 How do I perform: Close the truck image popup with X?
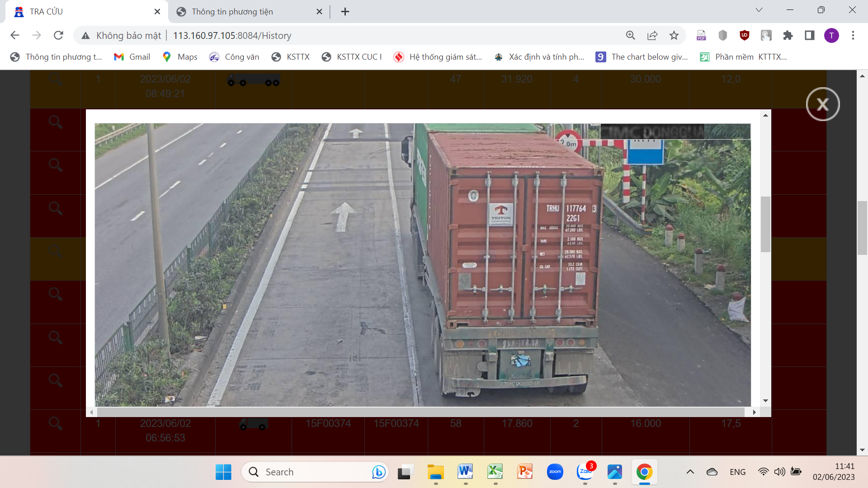pyautogui.click(x=822, y=104)
